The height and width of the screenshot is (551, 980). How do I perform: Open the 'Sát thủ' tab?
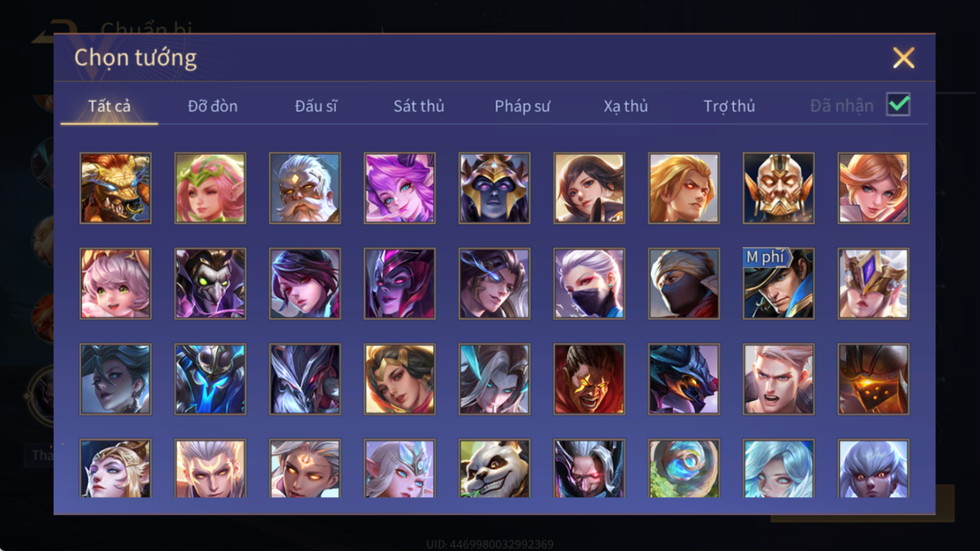point(419,106)
